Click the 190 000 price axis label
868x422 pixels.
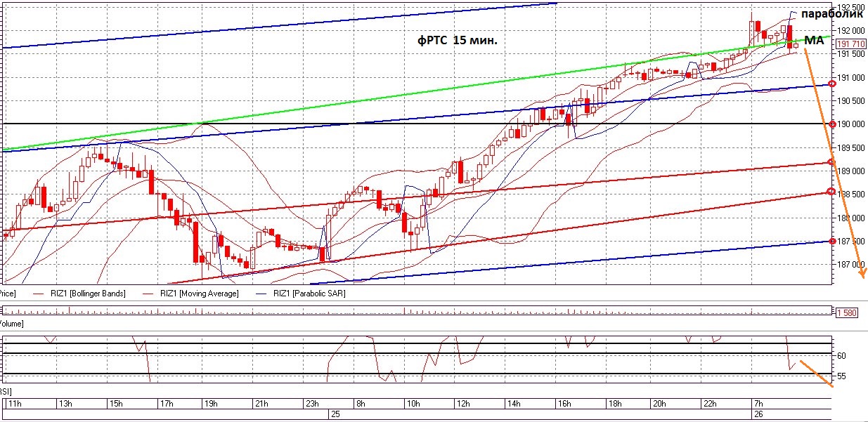pyautogui.click(x=850, y=124)
